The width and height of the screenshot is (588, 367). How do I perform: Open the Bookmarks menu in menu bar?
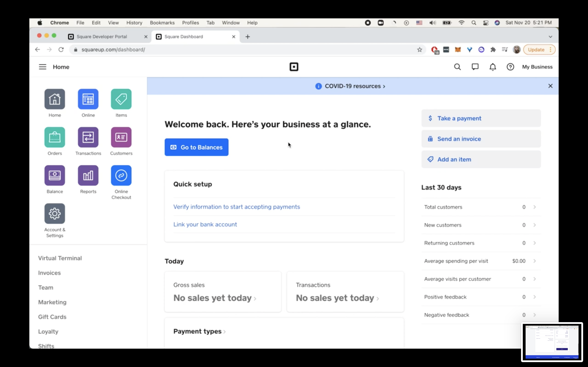[x=162, y=23]
